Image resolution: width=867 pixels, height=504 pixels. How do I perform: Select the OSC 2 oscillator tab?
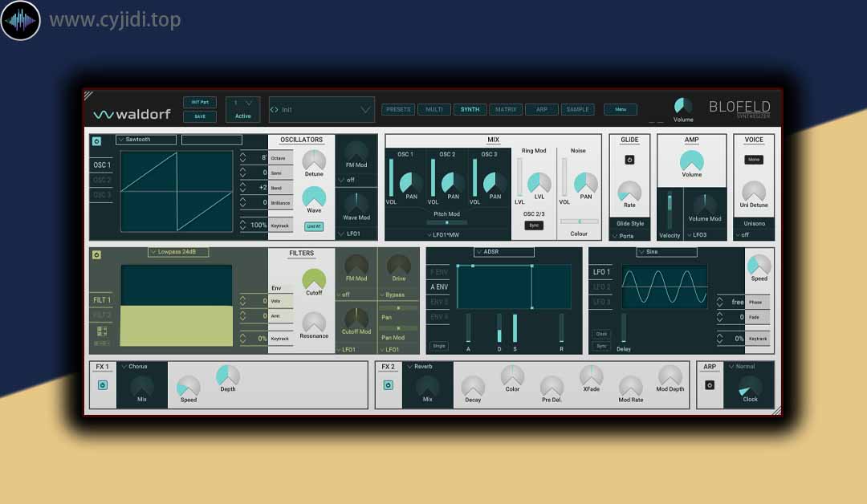point(102,180)
